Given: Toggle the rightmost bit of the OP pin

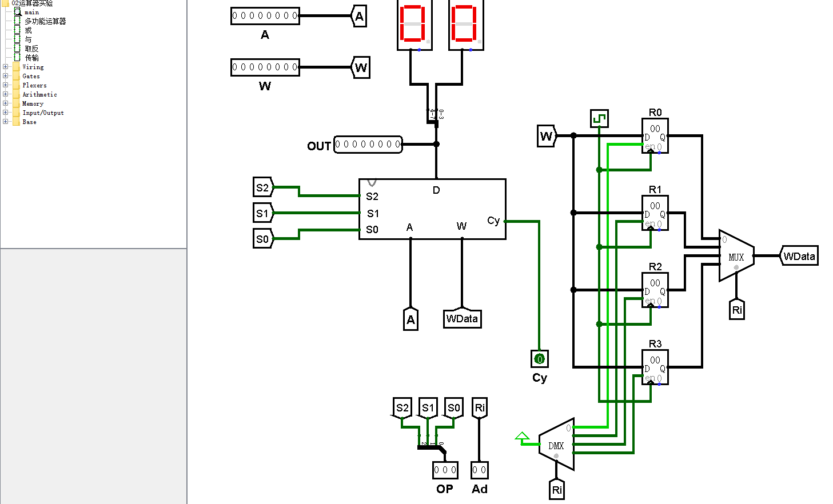Looking at the screenshot, I should (x=454, y=470).
